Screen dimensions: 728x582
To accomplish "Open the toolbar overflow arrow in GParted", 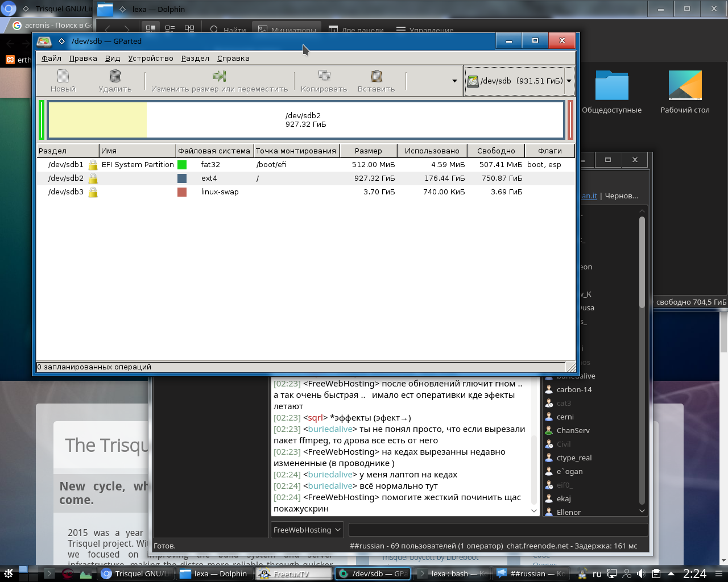I will [x=454, y=81].
